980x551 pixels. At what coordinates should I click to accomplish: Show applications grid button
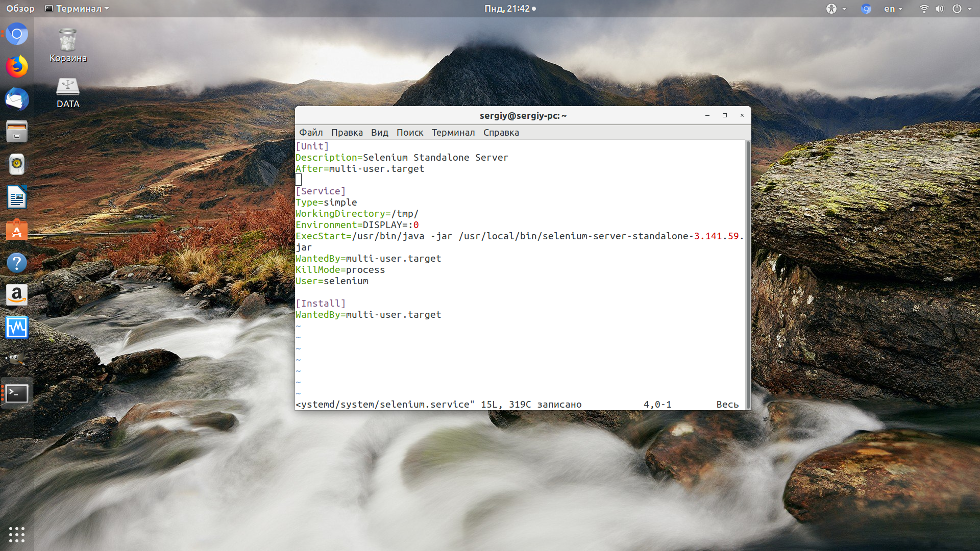click(17, 534)
